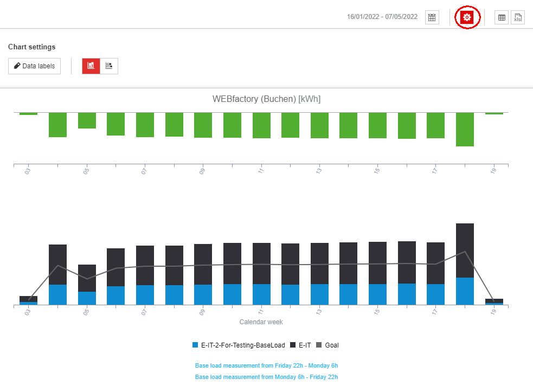Click the blue BaseLoad legend color square
The height and width of the screenshot is (392, 533).
[195, 345]
